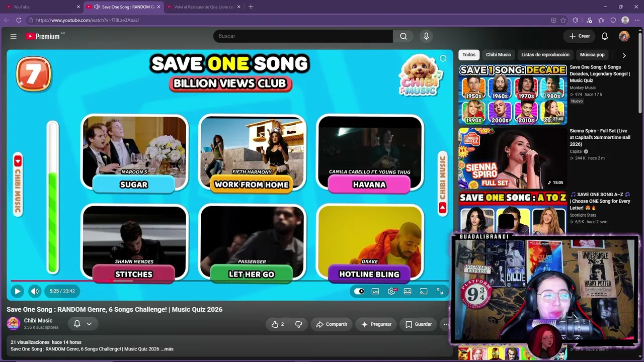Image resolution: width=644 pixels, height=362 pixels.
Task: Open Chibi Music channel avatar
Action: (14, 324)
